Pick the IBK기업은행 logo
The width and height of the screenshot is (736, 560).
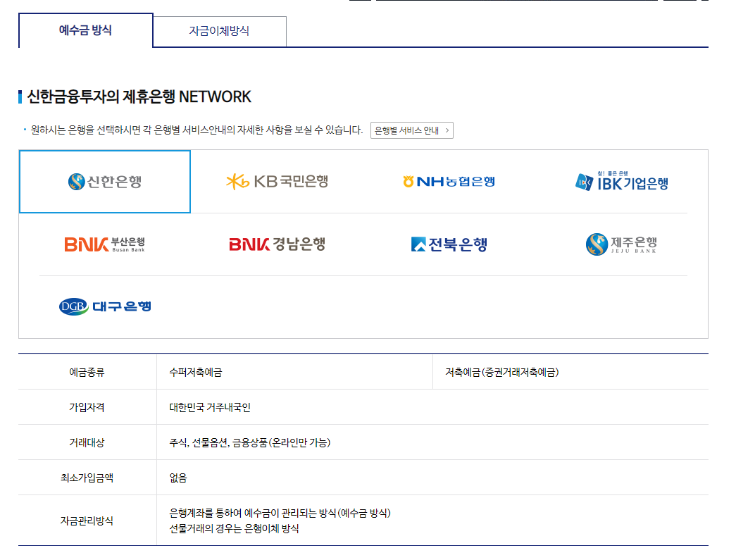621,181
